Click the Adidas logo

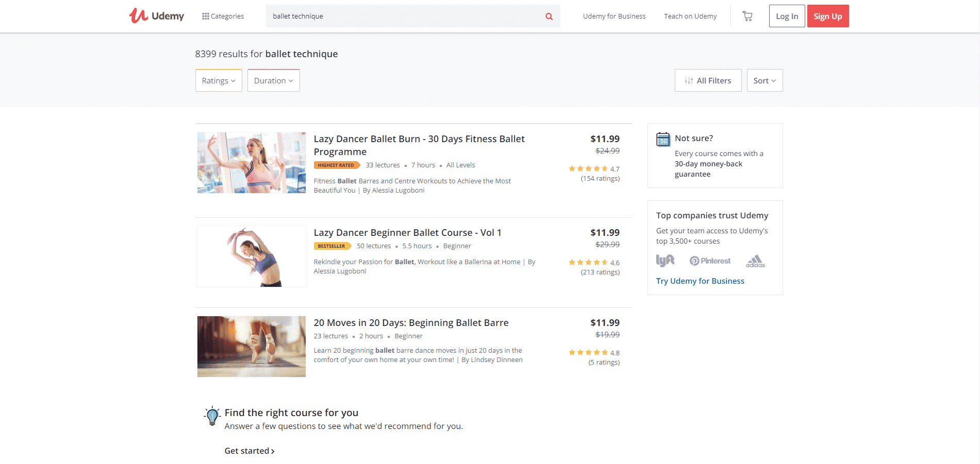(755, 261)
